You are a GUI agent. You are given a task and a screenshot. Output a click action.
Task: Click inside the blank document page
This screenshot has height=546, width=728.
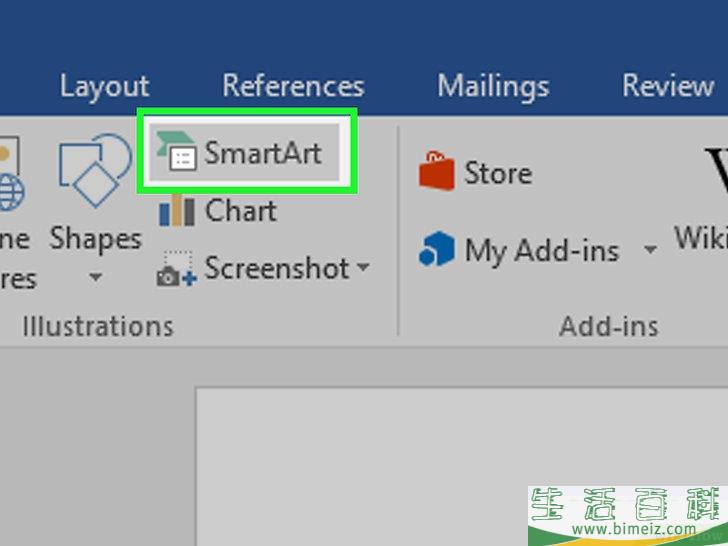click(462, 466)
